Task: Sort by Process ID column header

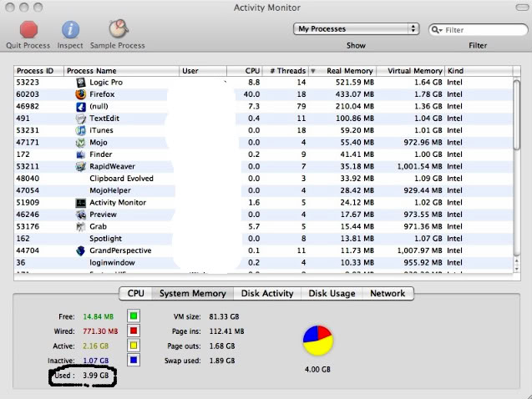Action: coord(38,71)
